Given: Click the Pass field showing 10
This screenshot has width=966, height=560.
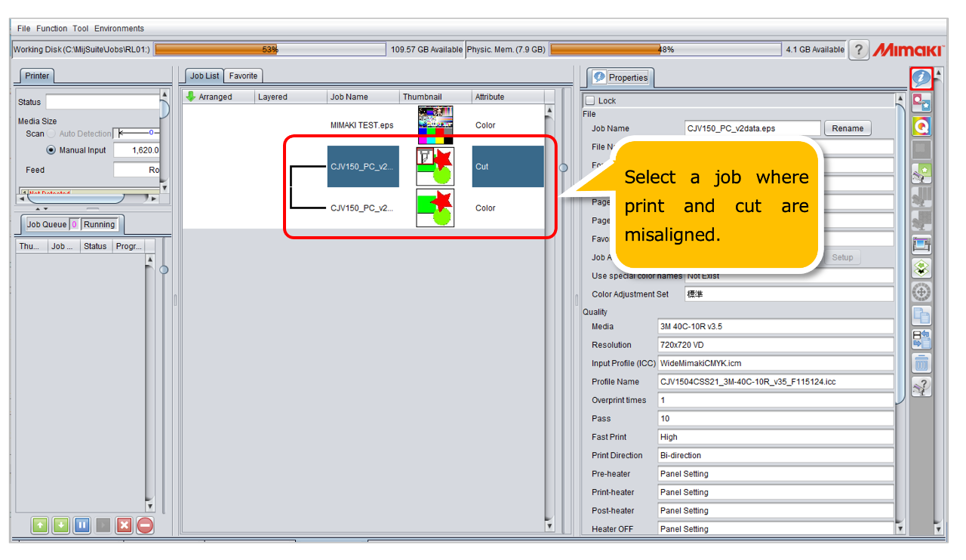Looking at the screenshot, I should (x=776, y=418).
